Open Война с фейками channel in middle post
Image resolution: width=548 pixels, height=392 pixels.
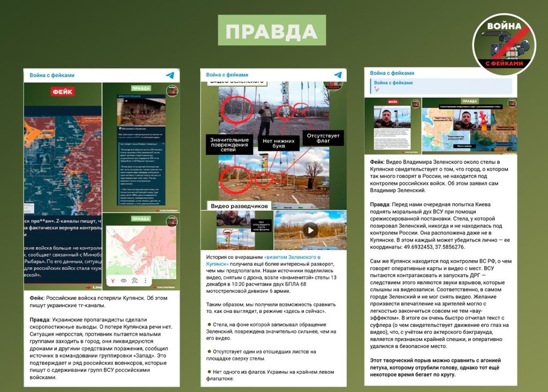[227, 75]
